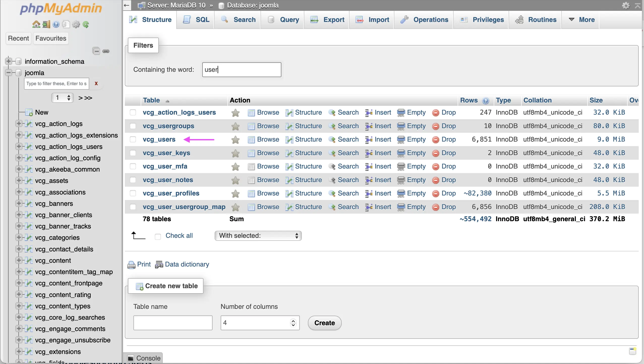Click the Create table button
Screen dimensions: 644x364
coord(324,323)
